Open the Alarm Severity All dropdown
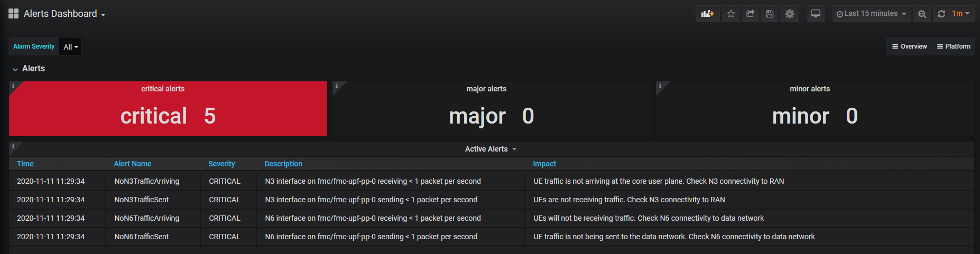 click(x=71, y=46)
